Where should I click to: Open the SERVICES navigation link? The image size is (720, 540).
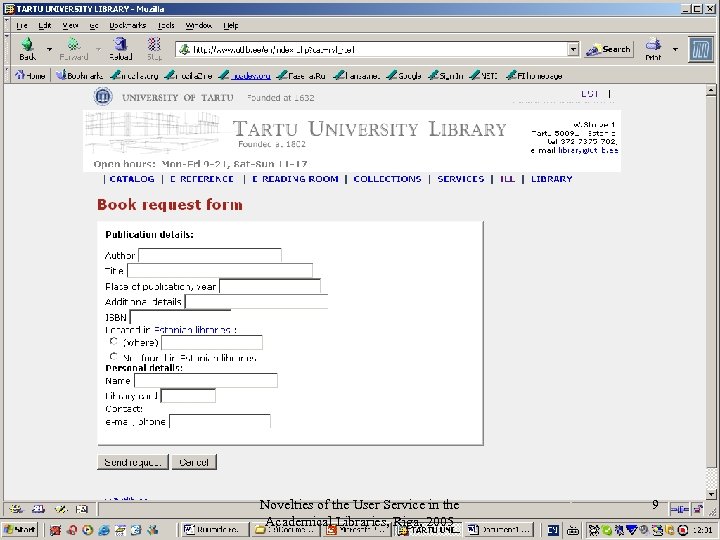pos(461,179)
